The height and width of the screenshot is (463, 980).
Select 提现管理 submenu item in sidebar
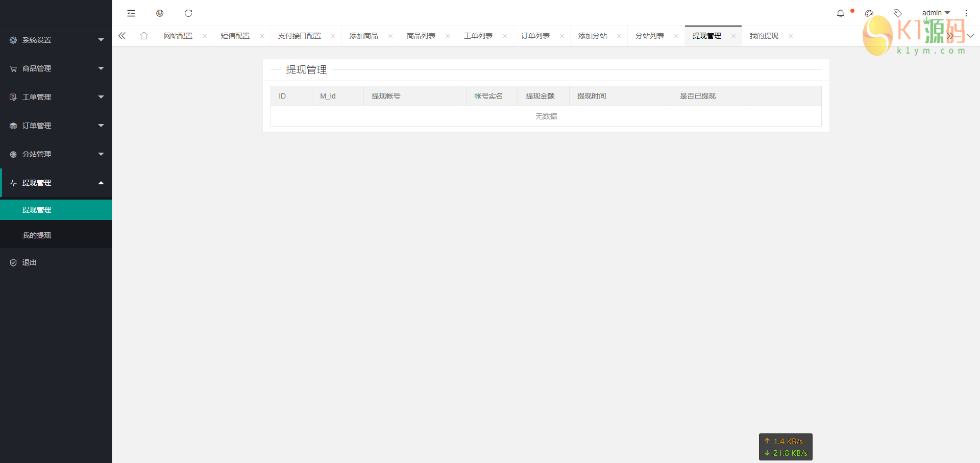point(56,210)
